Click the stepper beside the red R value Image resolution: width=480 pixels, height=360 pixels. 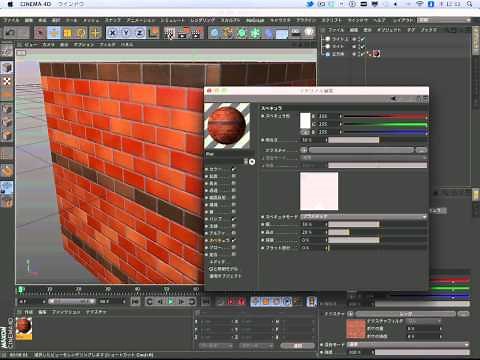(x=340, y=116)
